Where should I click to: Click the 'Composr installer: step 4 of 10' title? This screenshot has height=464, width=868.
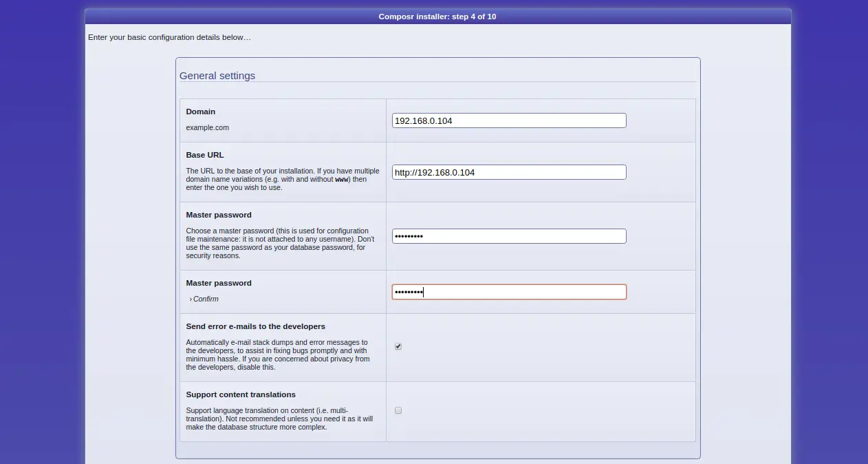[x=437, y=17]
